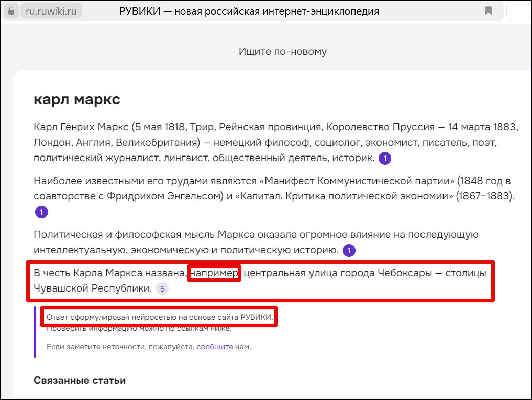This screenshot has width=532, height=400.
Task: Follow the 'сообщите' link
Action: pos(215,347)
